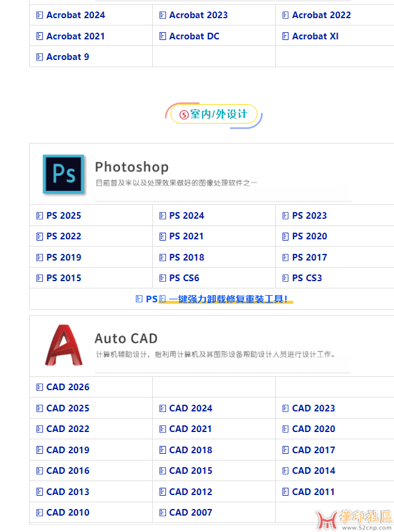Open the PS 2021 link
Screen dimensions: 394x532
186,236
